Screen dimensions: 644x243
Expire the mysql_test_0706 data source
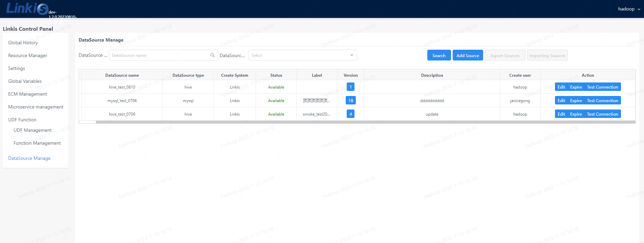tap(576, 100)
